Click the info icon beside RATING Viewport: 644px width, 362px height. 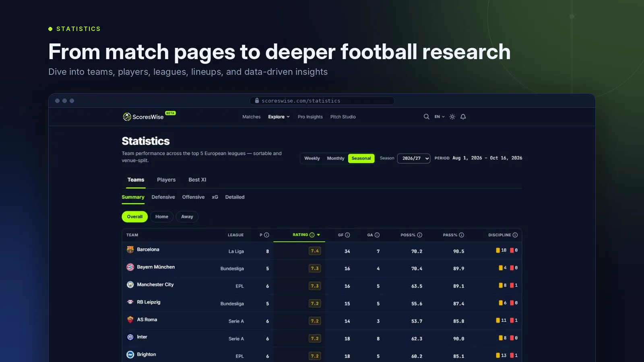pos(312,235)
